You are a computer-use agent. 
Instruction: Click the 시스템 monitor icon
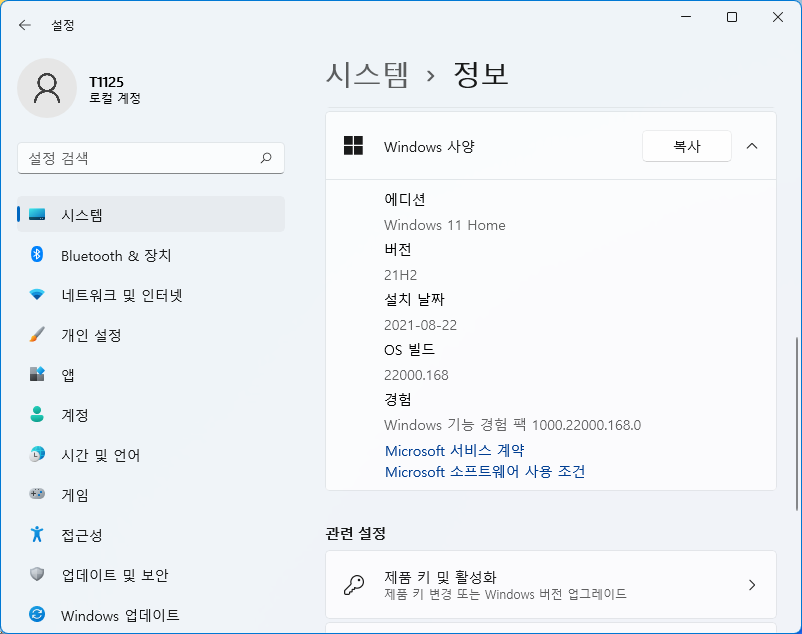coord(37,214)
